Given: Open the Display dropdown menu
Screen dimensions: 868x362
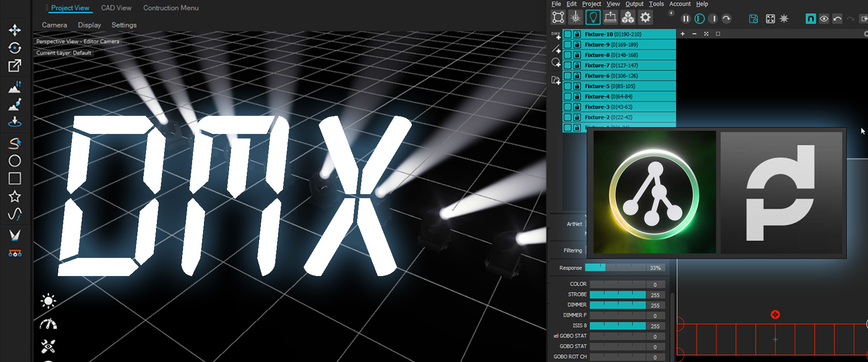Looking at the screenshot, I should click(89, 25).
